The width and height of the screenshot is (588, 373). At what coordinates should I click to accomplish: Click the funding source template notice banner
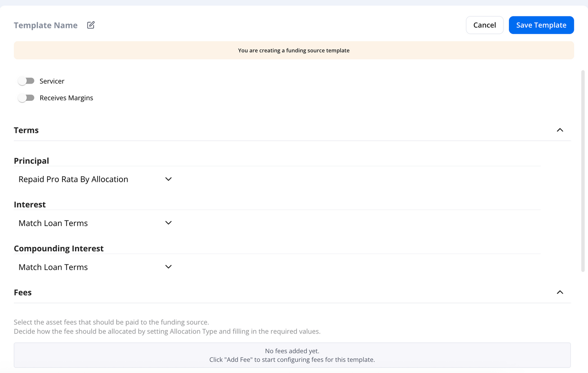294,50
